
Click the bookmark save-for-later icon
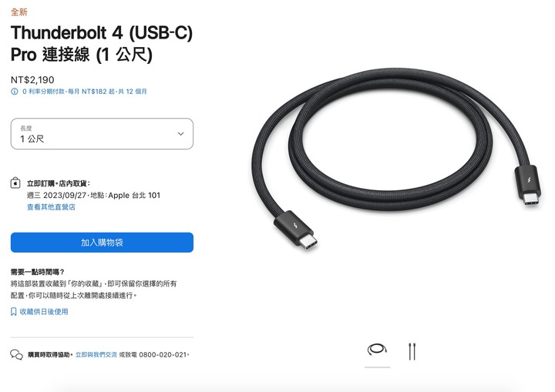[13, 312]
